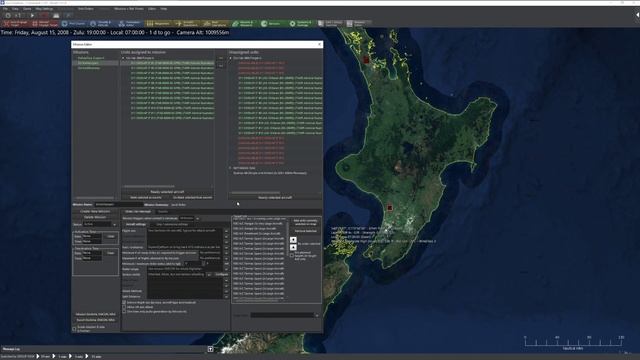Open the Game menu
The width and height of the screenshot is (640, 360).
coord(27,9)
